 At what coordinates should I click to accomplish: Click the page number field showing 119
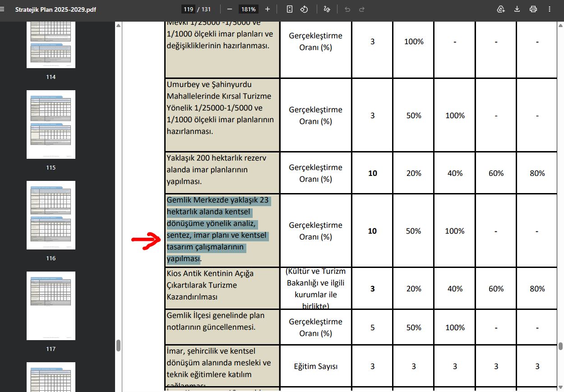pos(188,9)
